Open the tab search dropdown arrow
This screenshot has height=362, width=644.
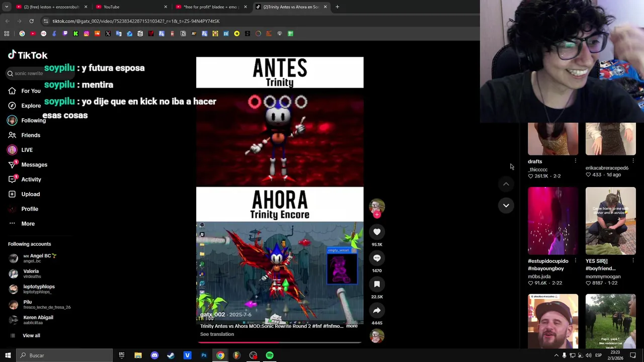tap(7, 7)
